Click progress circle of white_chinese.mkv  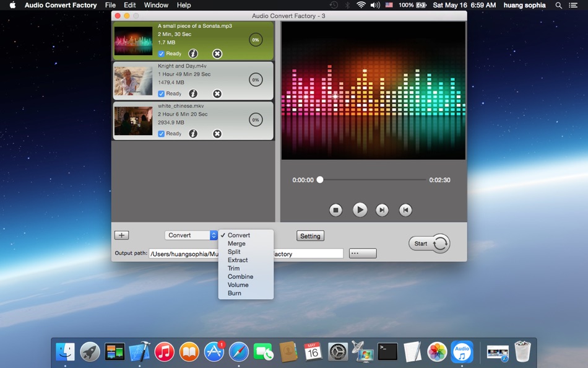click(x=256, y=120)
